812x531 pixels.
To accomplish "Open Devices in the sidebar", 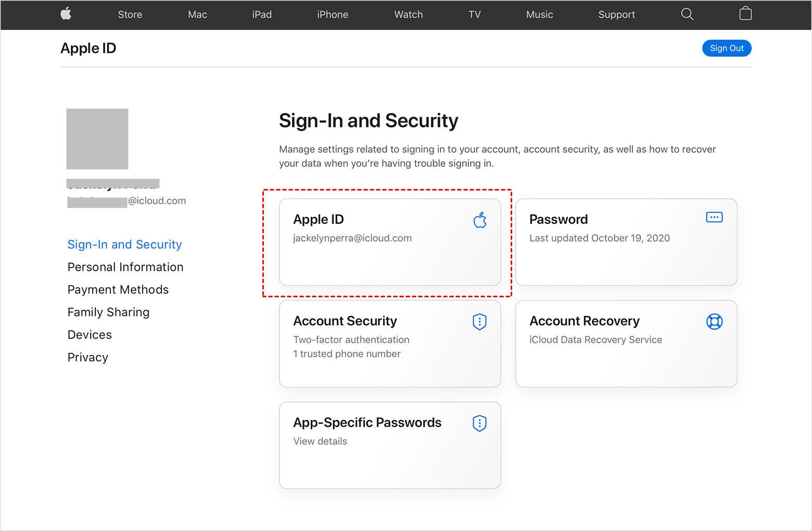I will pyautogui.click(x=90, y=335).
